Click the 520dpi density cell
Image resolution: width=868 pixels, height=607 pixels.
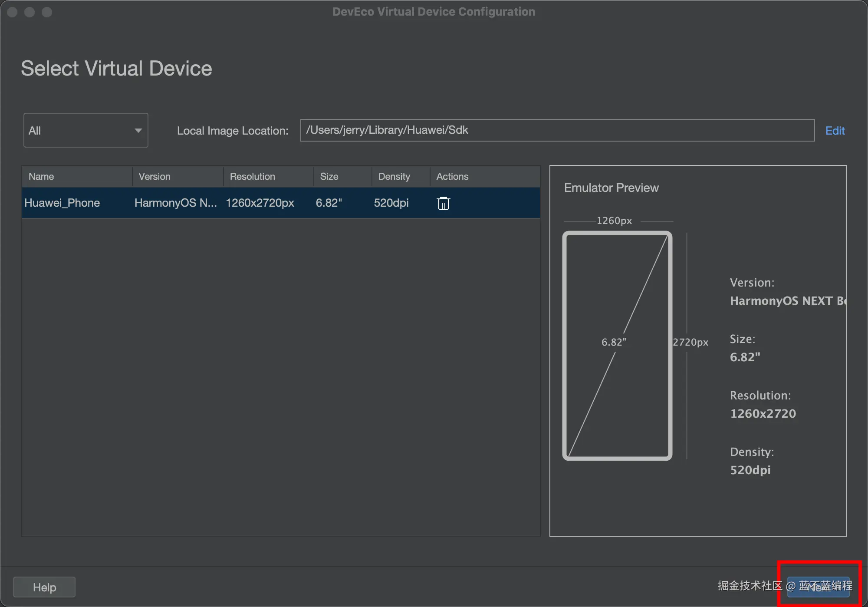[x=391, y=203]
